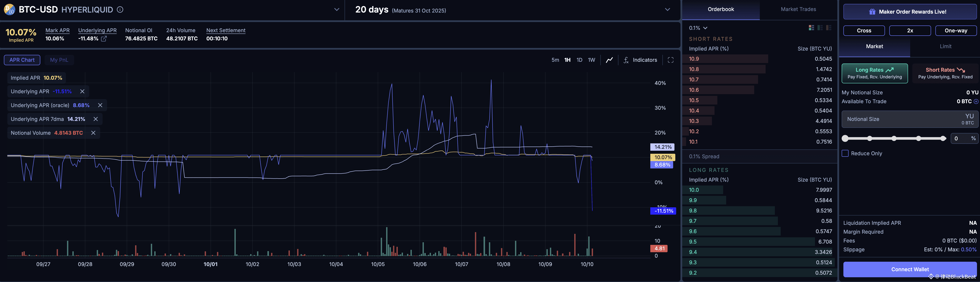Click the Notional Size input field
Viewport: 980px width, 282px height.
898,119
